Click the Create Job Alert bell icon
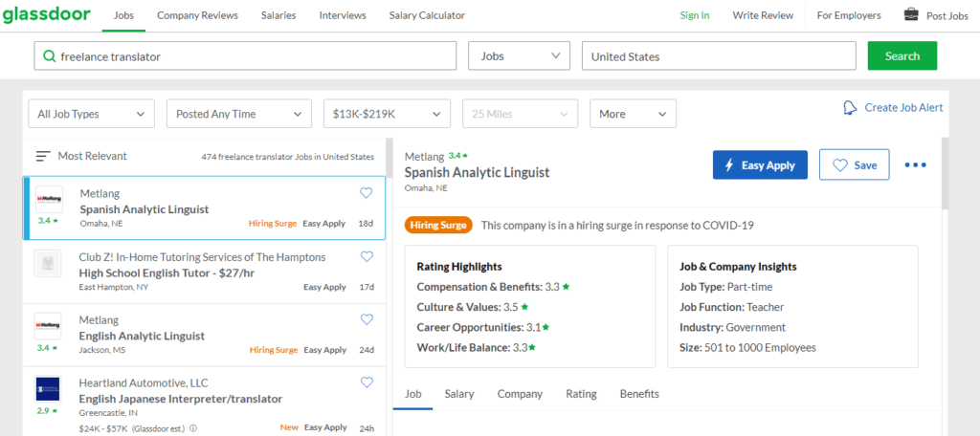The image size is (980, 436). pyautogui.click(x=850, y=107)
